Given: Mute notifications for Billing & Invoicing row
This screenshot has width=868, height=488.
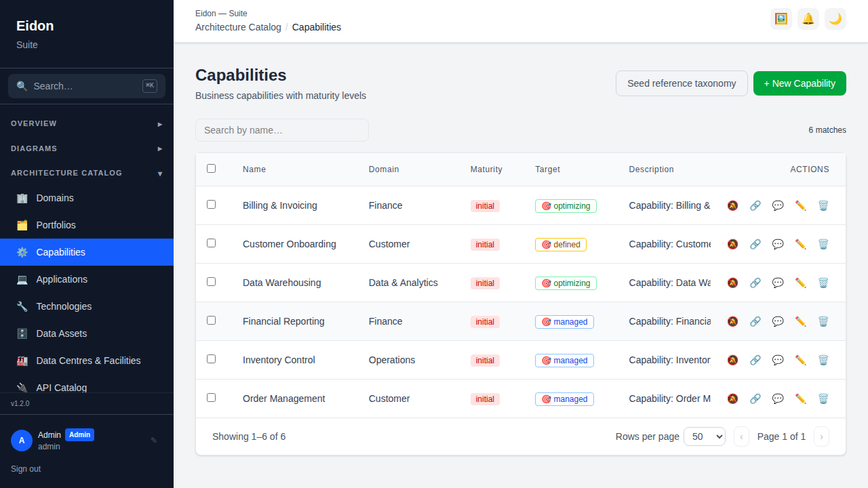Looking at the screenshot, I should pos(732,205).
